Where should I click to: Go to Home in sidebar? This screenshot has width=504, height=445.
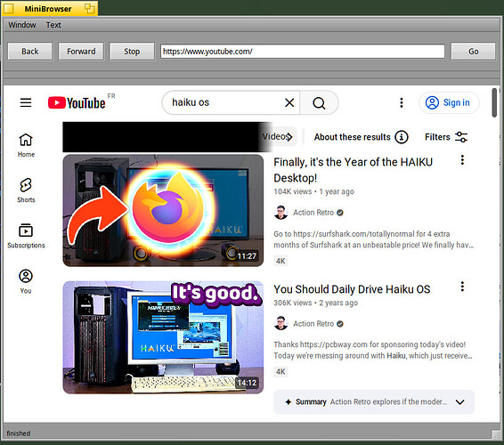(x=26, y=145)
